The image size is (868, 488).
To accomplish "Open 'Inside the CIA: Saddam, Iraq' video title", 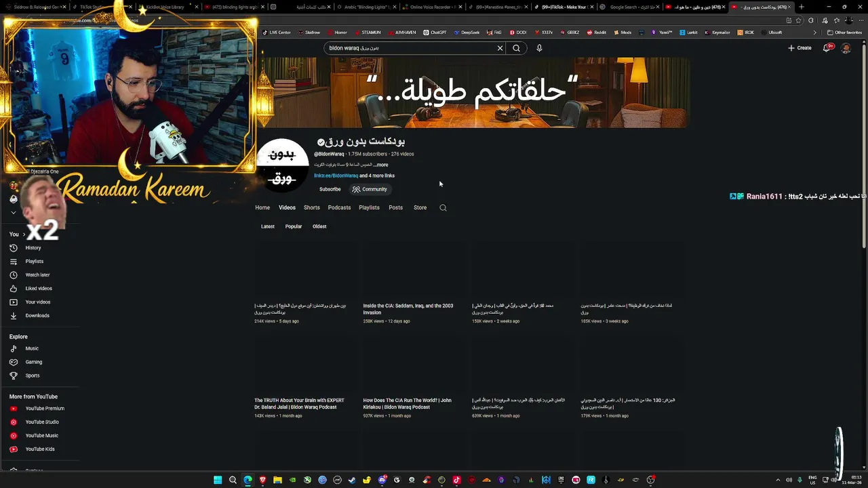I will click(408, 309).
